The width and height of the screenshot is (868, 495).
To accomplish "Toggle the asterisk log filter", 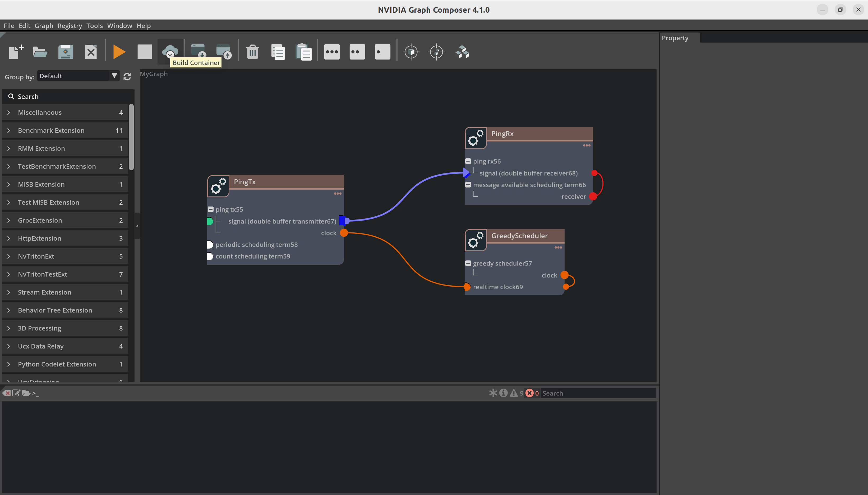I will click(x=493, y=393).
